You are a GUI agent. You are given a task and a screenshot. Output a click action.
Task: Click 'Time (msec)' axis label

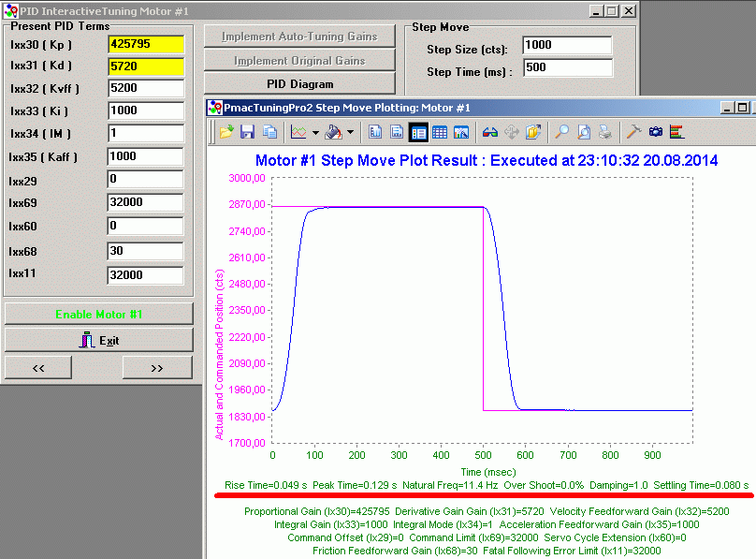click(487, 472)
